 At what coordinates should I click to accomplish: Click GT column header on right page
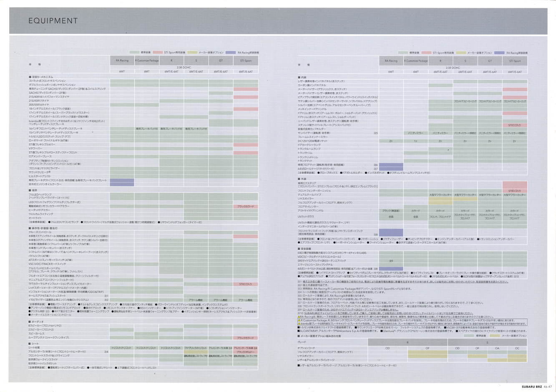(490, 61)
